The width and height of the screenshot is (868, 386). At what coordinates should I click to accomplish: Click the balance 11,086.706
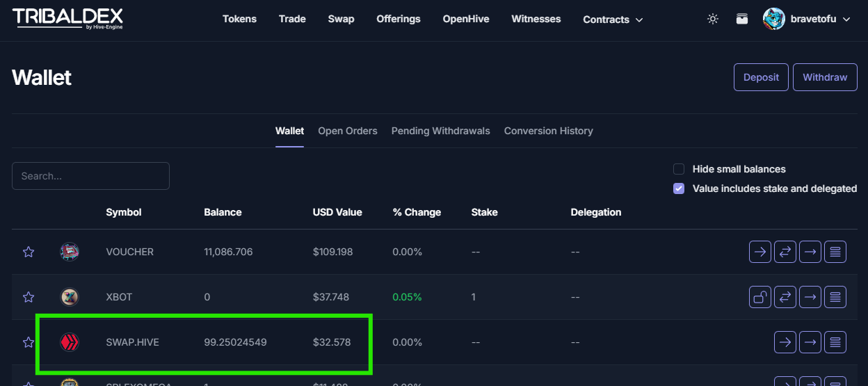(228, 252)
